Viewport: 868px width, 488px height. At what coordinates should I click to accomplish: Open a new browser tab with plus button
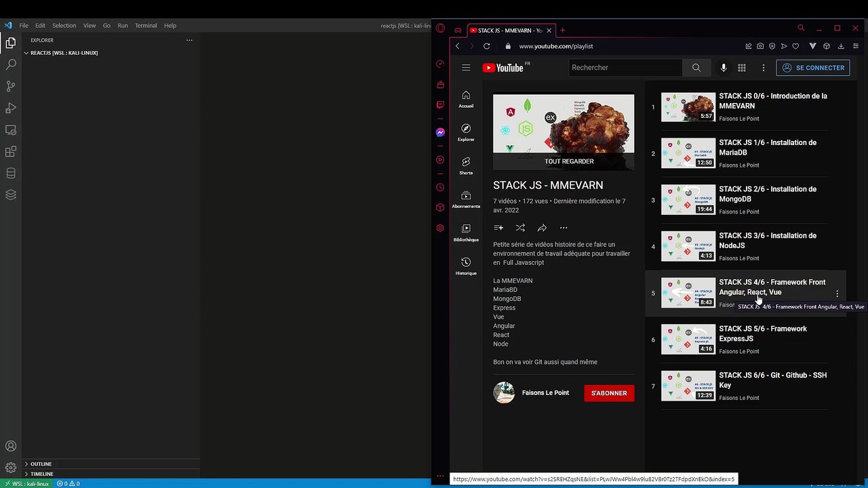coord(562,30)
